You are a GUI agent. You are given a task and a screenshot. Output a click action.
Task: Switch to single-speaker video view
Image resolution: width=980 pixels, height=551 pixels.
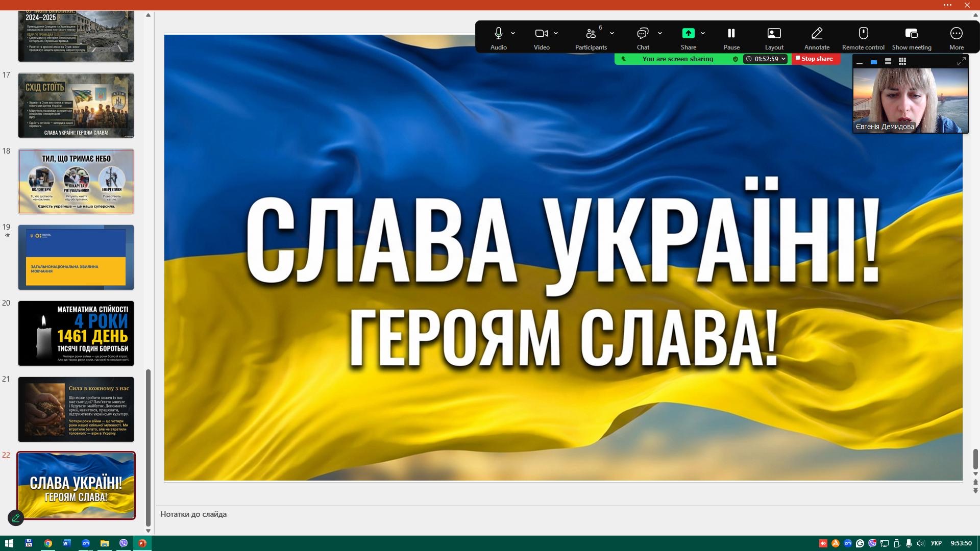coord(874,61)
